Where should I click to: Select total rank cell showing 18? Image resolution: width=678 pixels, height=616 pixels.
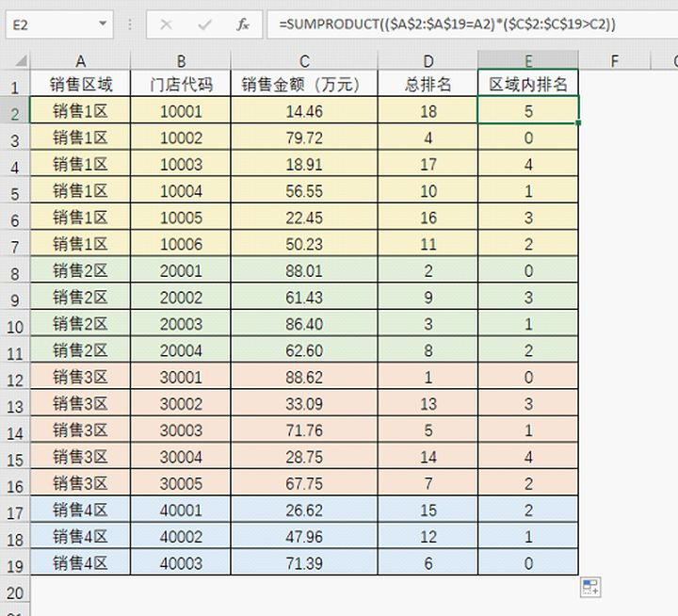click(x=428, y=111)
